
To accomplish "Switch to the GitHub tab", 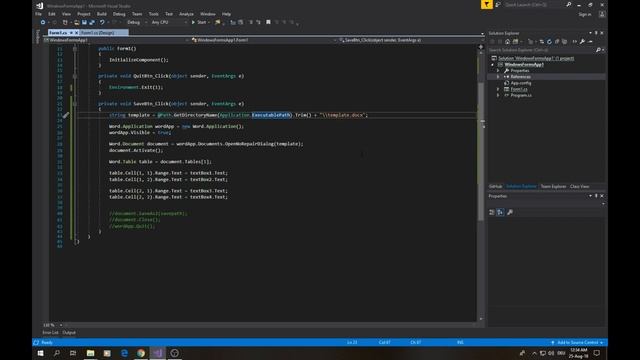I will point(496,187).
